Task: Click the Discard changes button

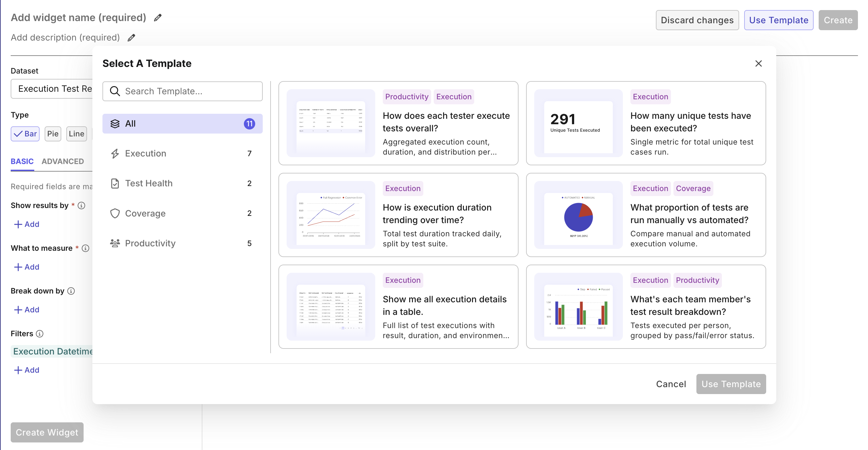Action: [x=697, y=20]
